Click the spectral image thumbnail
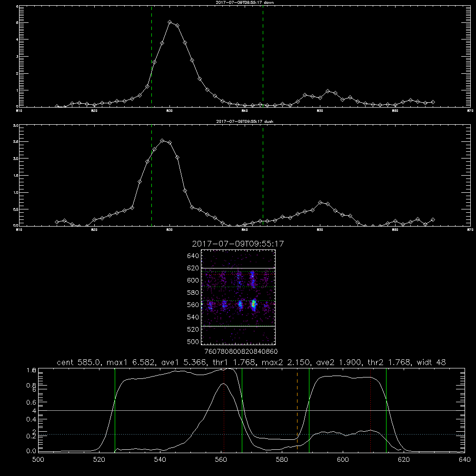The height and width of the screenshot is (476, 476). [x=238, y=297]
